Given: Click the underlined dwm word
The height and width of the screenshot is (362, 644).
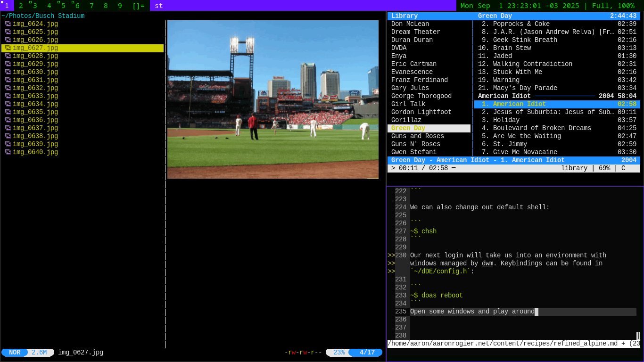Looking at the screenshot, I should 487,263.
